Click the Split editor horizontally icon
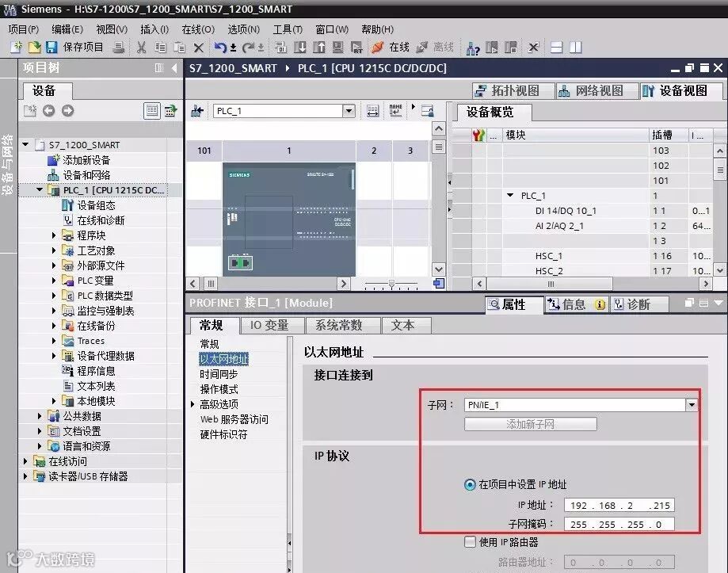This screenshot has height=573, width=728. [x=556, y=47]
